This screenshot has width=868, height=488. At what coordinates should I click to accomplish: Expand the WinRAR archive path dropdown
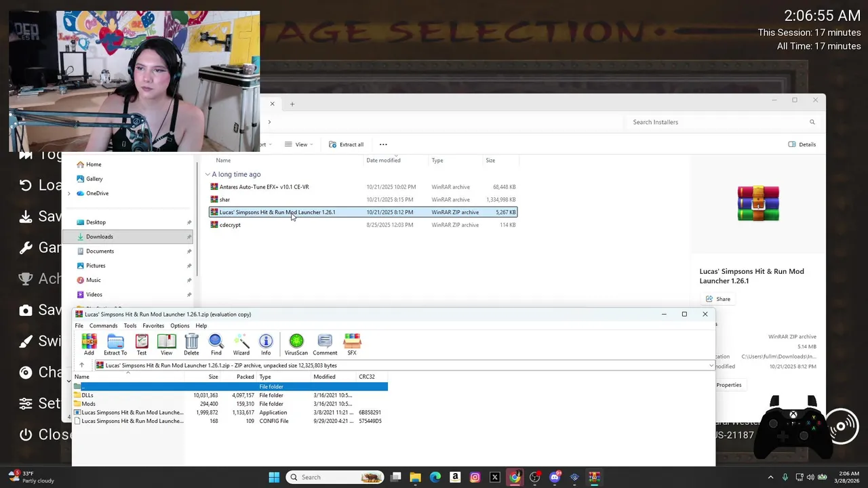(x=711, y=365)
